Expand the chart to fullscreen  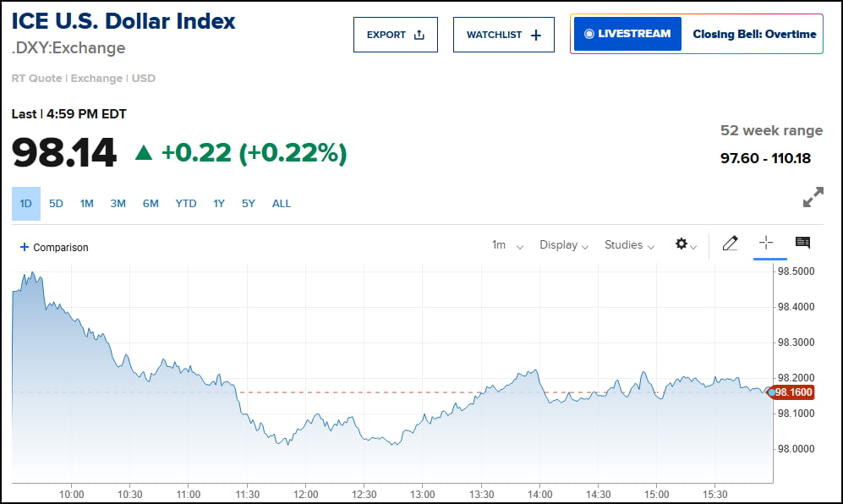[813, 197]
